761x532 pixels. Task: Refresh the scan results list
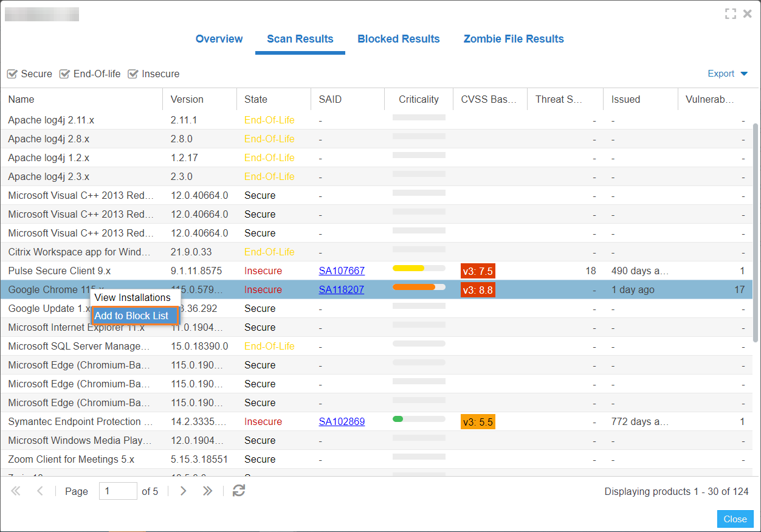239,491
